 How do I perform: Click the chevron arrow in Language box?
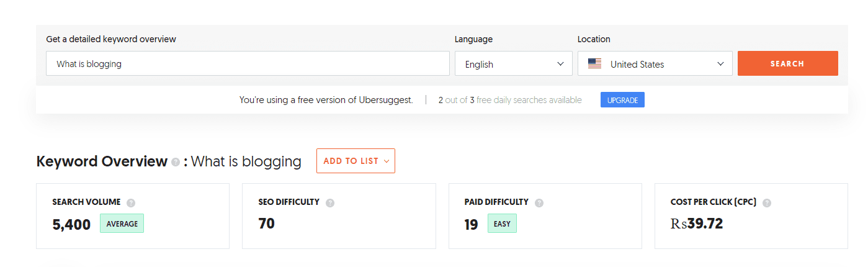click(x=560, y=63)
